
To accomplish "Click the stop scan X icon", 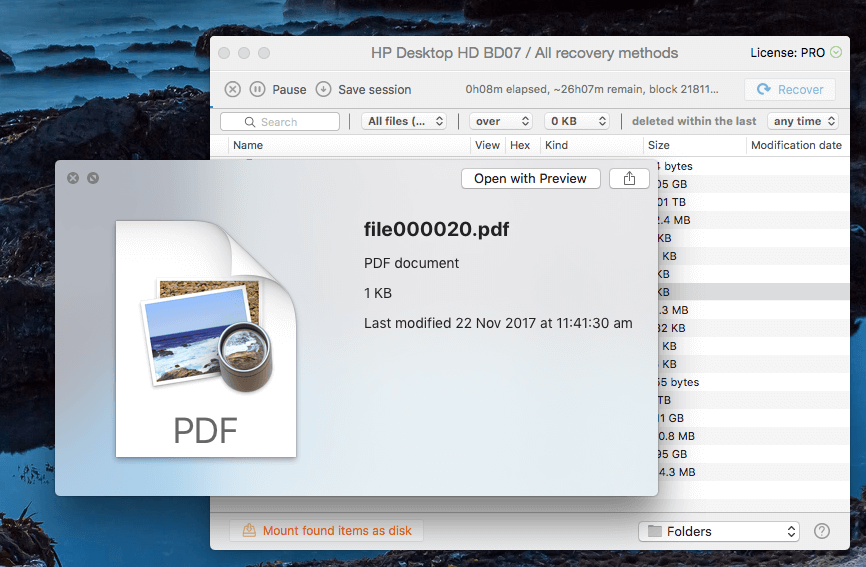I will point(233,89).
